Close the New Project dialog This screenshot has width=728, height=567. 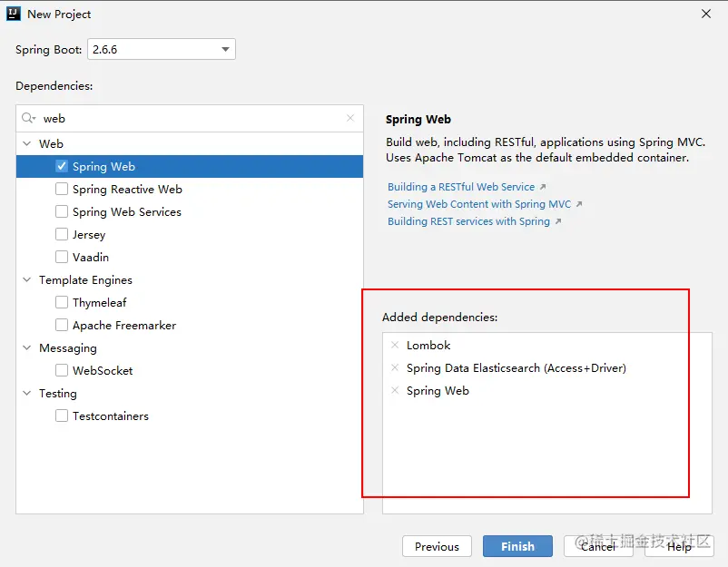705,14
